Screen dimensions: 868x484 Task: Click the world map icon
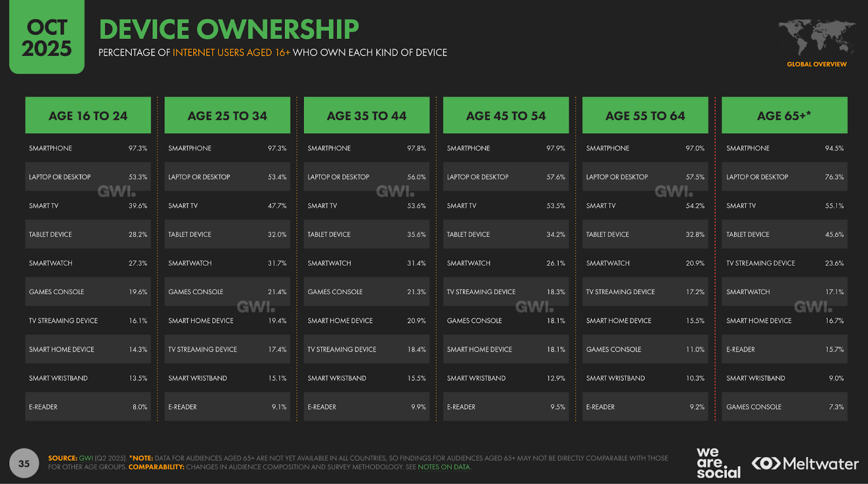coord(816,37)
